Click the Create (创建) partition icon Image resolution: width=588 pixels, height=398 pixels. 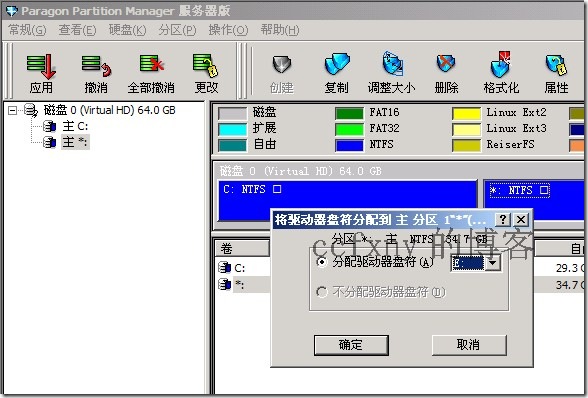pos(282,65)
